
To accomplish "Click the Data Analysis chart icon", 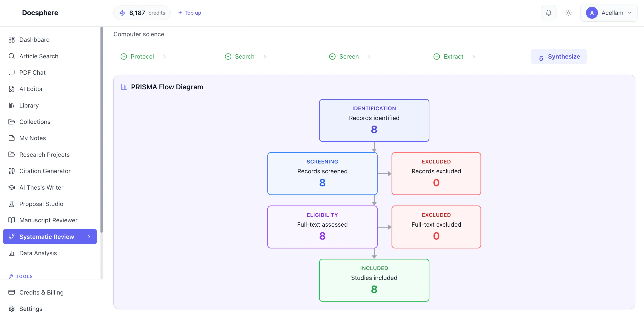I will 12,253.
